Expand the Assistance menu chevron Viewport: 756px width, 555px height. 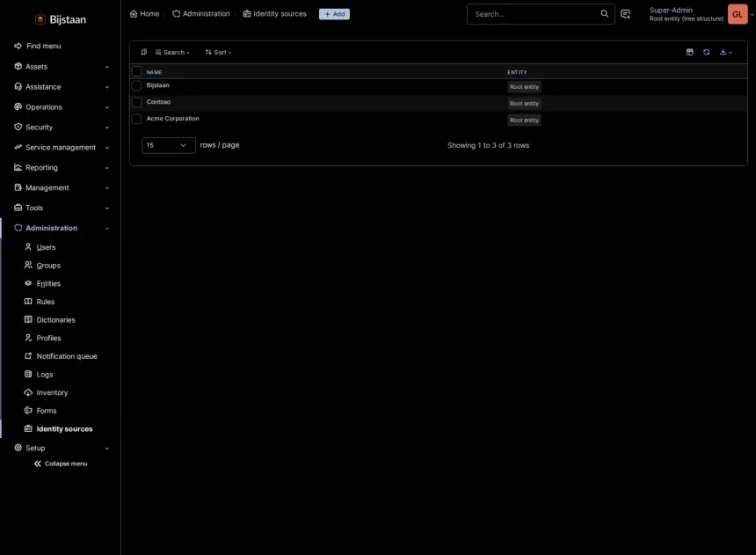coord(107,87)
